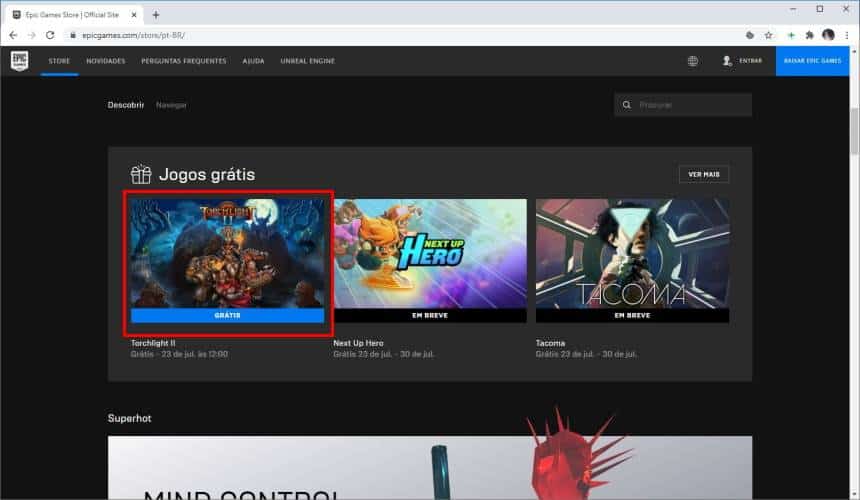Reload the page with refresh icon
This screenshot has width=860, height=500.
click(x=50, y=35)
